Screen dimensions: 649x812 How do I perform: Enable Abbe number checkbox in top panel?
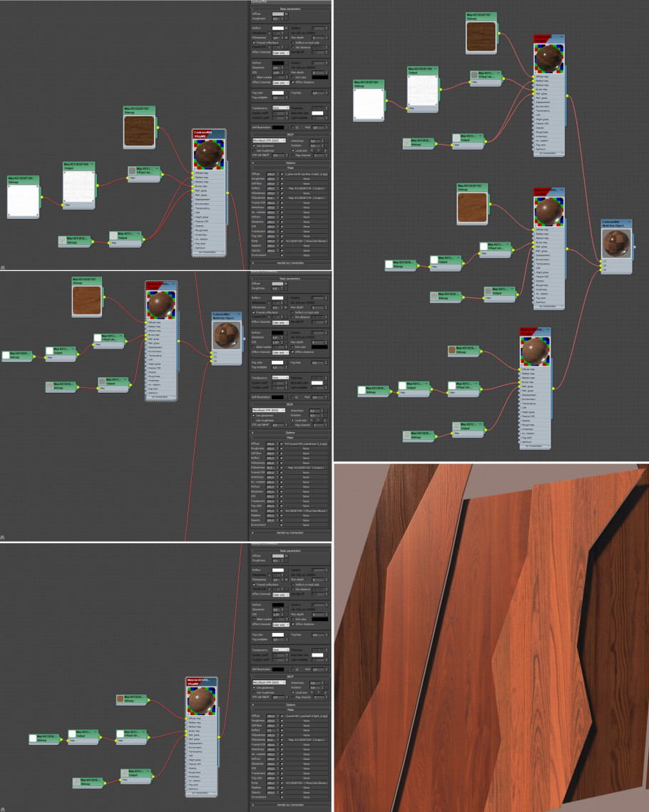(x=254, y=77)
